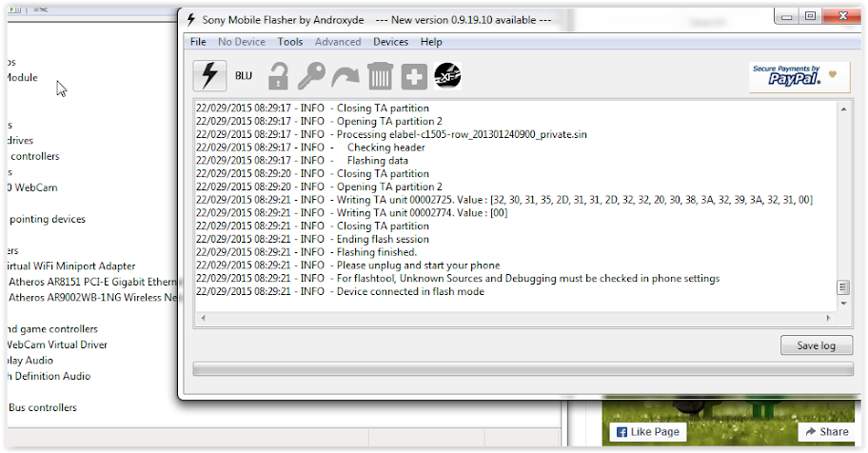Select 'controllers' entry in Device Manager
This screenshot has width=868, height=453.
[35, 156]
